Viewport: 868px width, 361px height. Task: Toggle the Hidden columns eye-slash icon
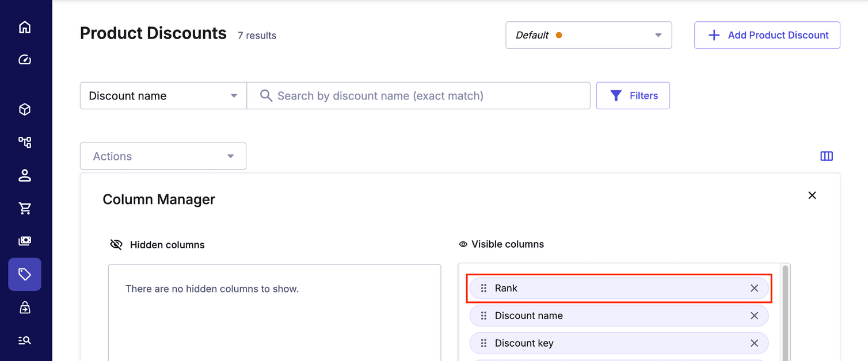click(x=116, y=244)
